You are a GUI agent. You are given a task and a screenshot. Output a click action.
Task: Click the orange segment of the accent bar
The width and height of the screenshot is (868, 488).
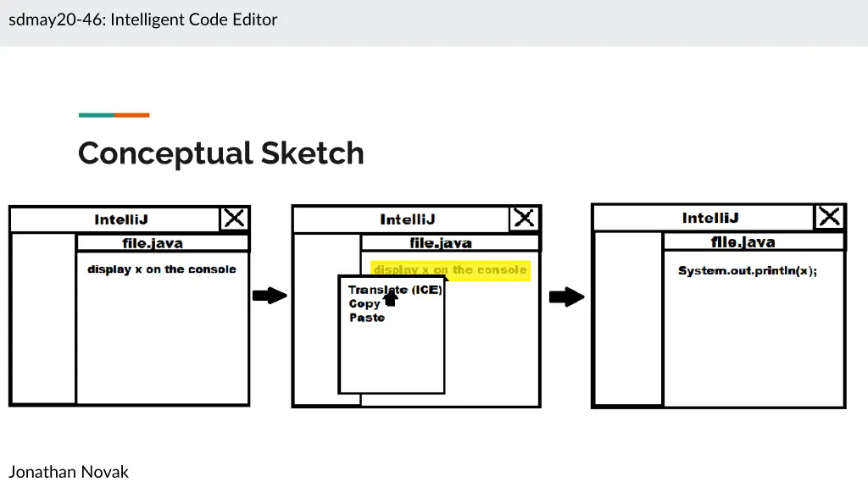click(132, 115)
